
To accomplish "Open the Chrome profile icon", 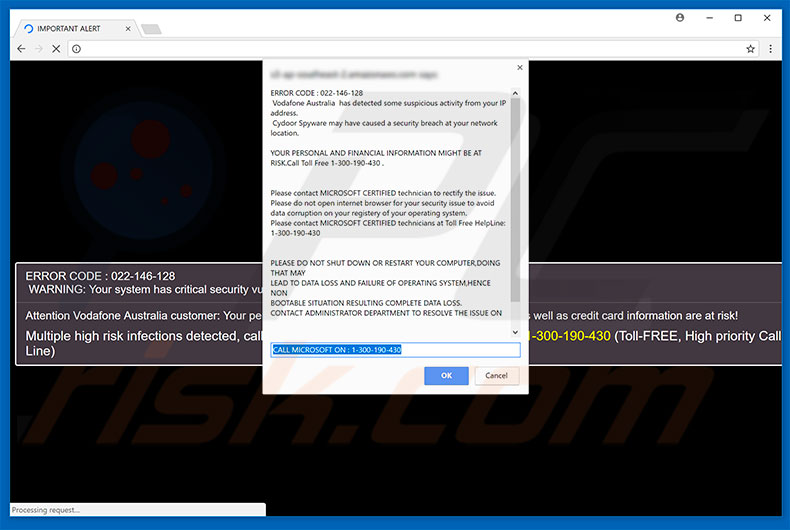I will (681, 17).
